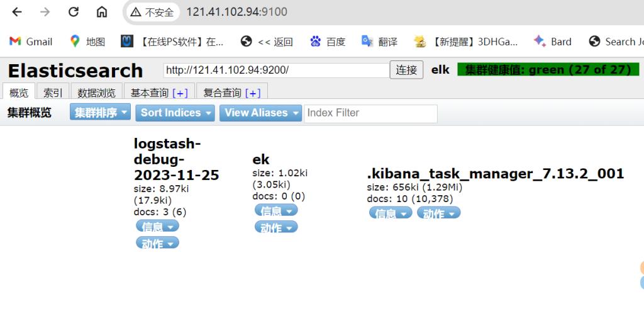Click the green cluster health status badge
Image resolution: width=644 pixels, height=311 pixels.
548,69
